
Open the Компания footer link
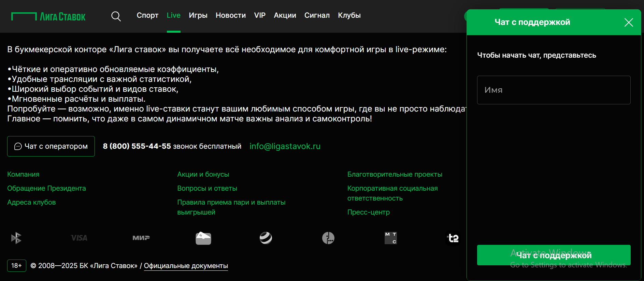(x=23, y=174)
